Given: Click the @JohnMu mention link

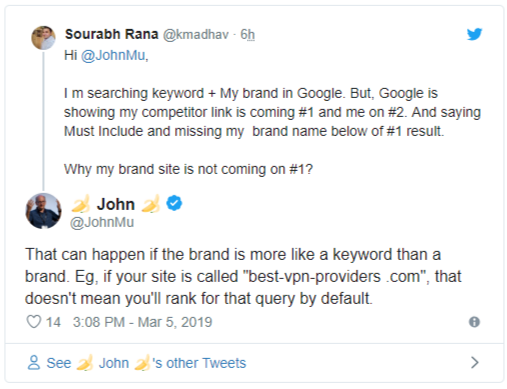Looking at the screenshot, I should (x=113, y=55).
